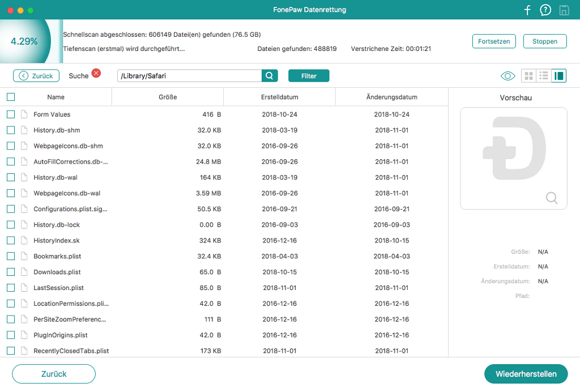Click the file icon of AutoFillCorrections.db
580x392 pixels.
coord(24,161)
